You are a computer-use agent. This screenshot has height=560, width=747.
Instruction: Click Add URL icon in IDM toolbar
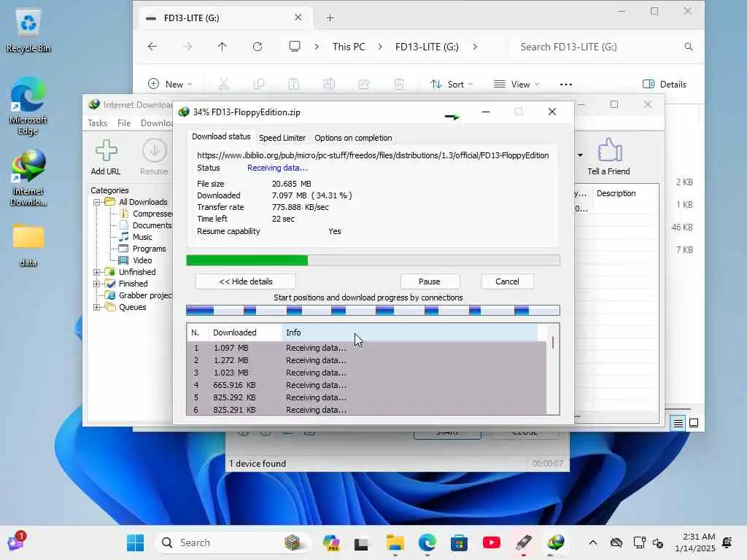tap(106, 151)
